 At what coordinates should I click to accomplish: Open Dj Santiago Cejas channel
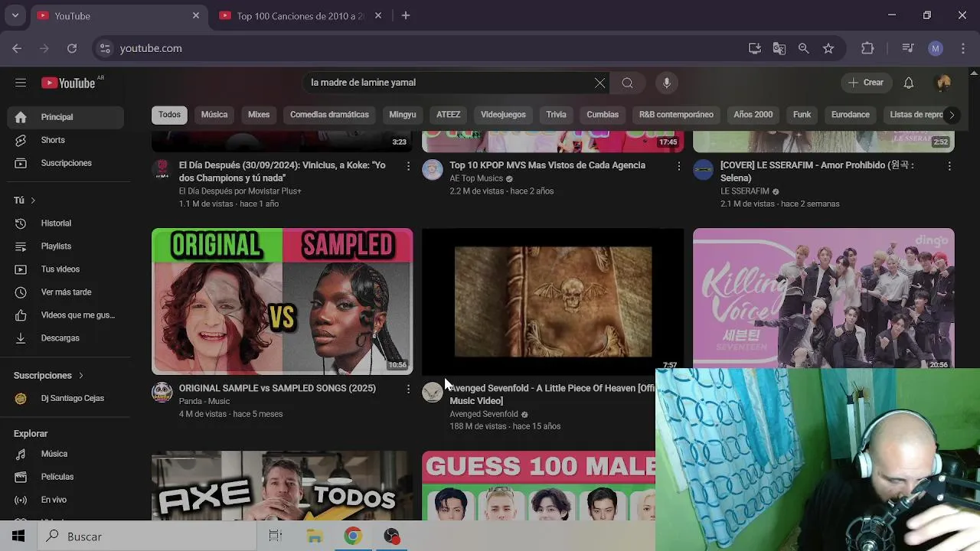[x=66, y=398]
